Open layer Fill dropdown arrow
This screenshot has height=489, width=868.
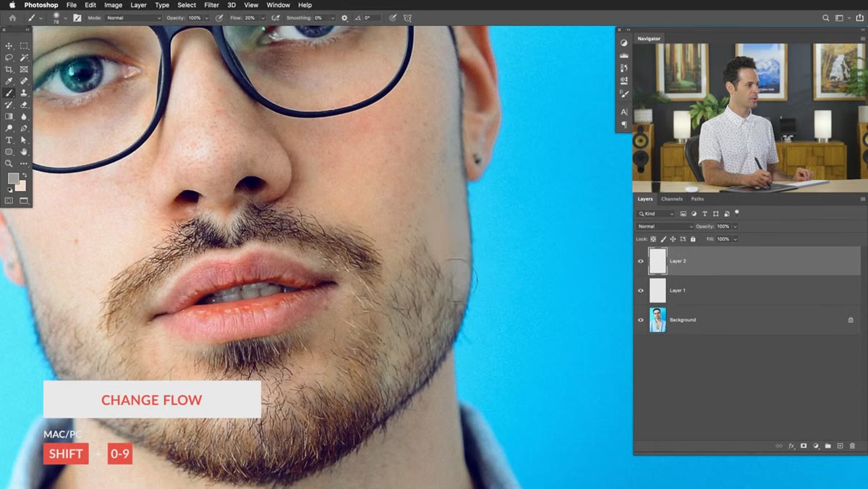736,239
